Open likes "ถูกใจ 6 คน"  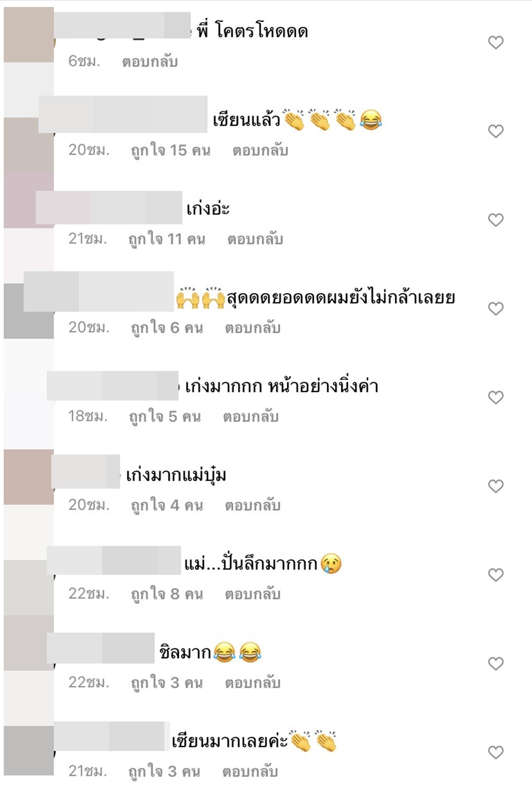click(167, 328)
